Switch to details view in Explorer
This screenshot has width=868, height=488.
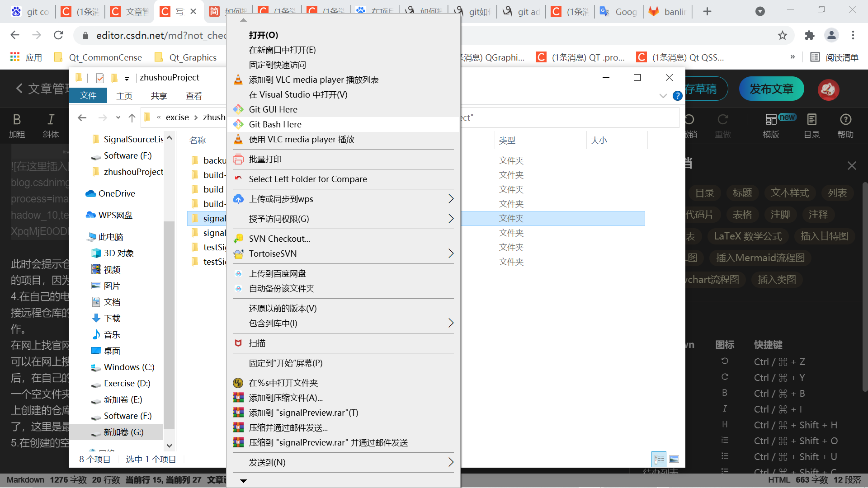click(x=659, y=460)
